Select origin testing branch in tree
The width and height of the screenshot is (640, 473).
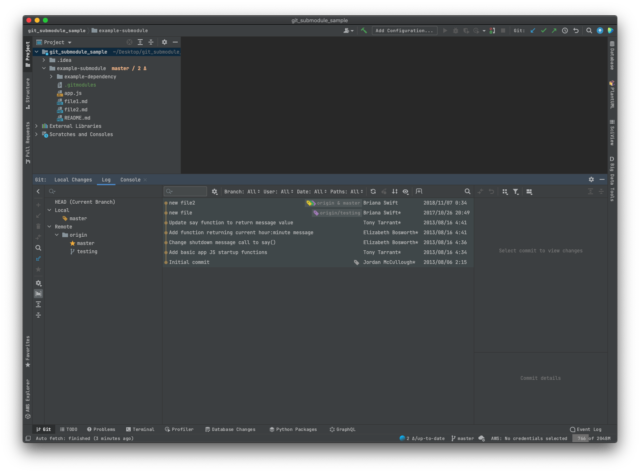pos(87,251)
